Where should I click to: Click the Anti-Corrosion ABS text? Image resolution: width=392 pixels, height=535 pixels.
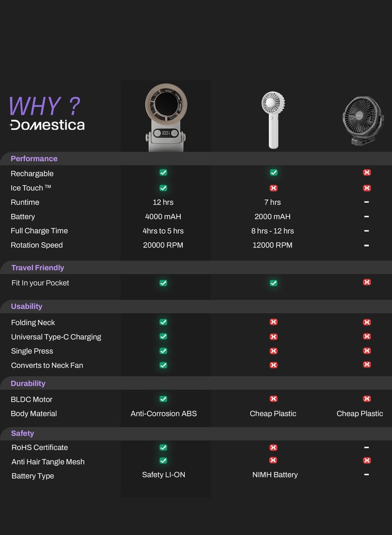(164, 413)
